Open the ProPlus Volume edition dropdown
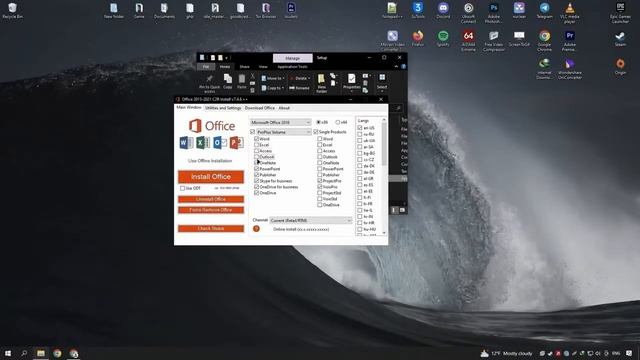Image resolution: width=640 pixels, height=360 pixels. (x=284, y=132)
